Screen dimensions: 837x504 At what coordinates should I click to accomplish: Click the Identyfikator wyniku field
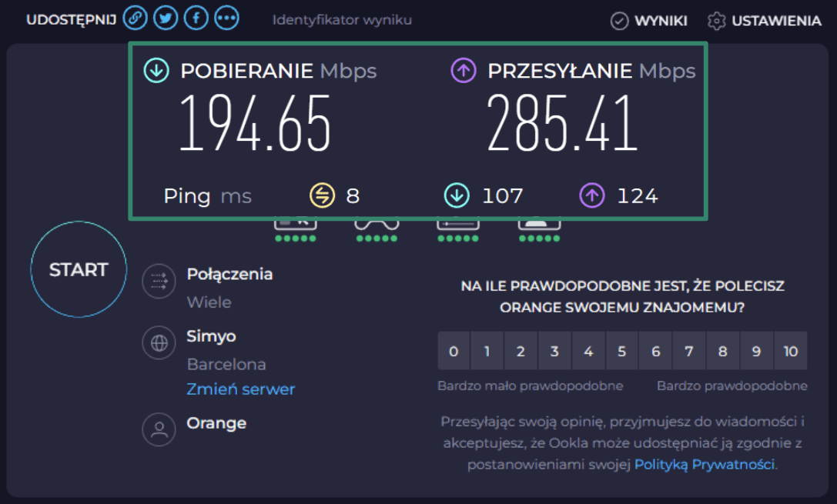click(343, 20)
